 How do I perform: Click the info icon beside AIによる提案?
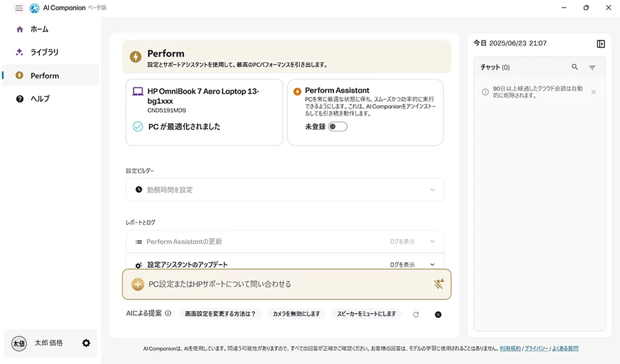pyautogui.click(x=168, y=313)
